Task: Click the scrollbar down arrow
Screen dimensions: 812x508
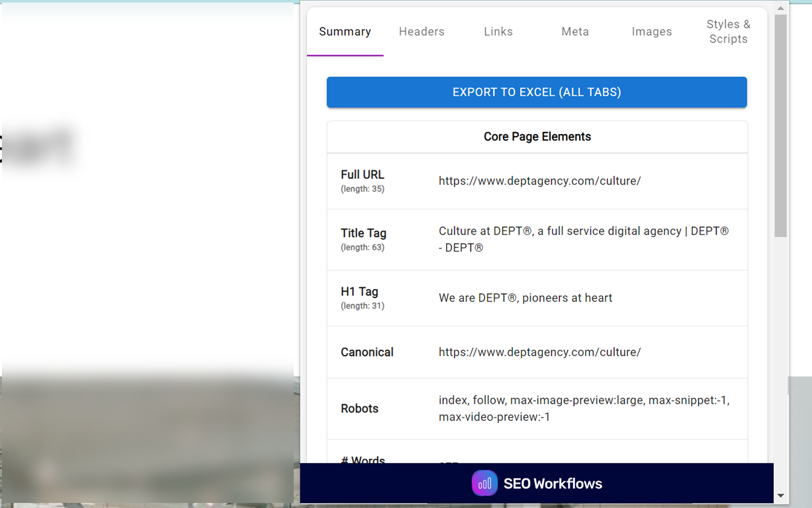Action: point(781,495)
